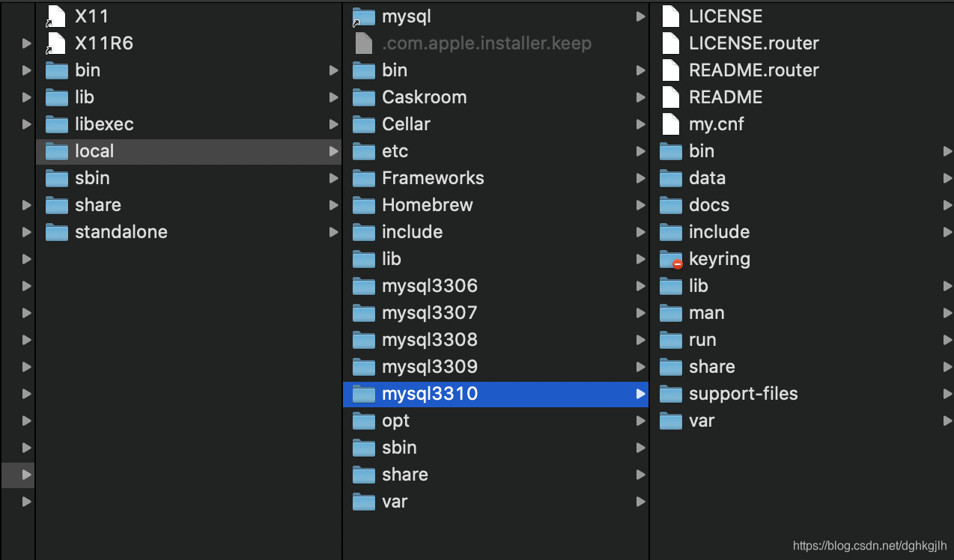Click the X11R6 alias file icon
Viewport: 954px width, 560px height.
(57, 43)
